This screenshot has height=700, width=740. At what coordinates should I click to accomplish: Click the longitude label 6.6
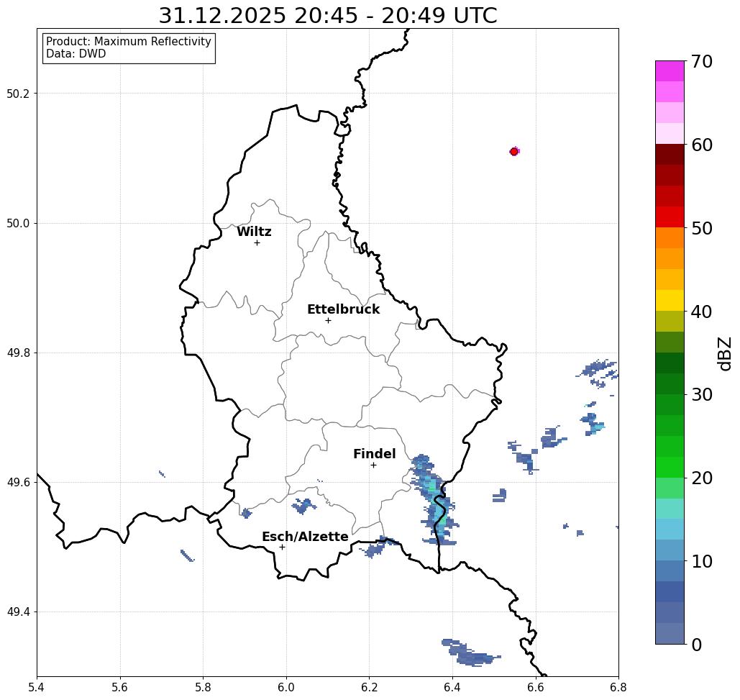coord(536,687)
